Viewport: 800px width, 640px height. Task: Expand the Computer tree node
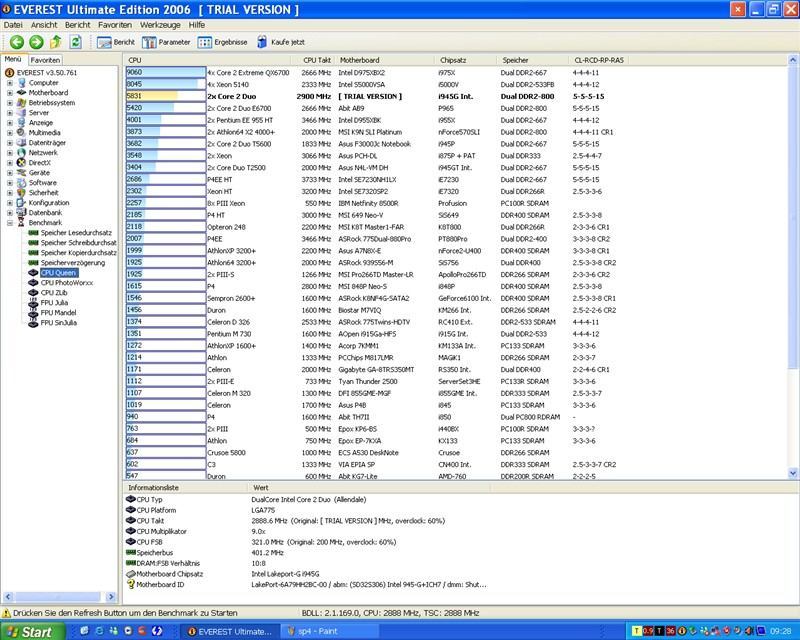click(10, 83)
